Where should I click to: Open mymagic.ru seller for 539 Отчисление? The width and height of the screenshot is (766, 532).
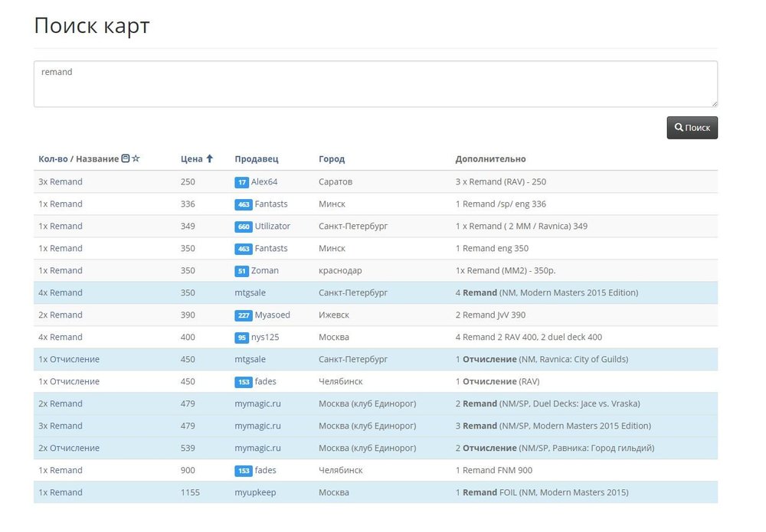(x=257, y=448)
